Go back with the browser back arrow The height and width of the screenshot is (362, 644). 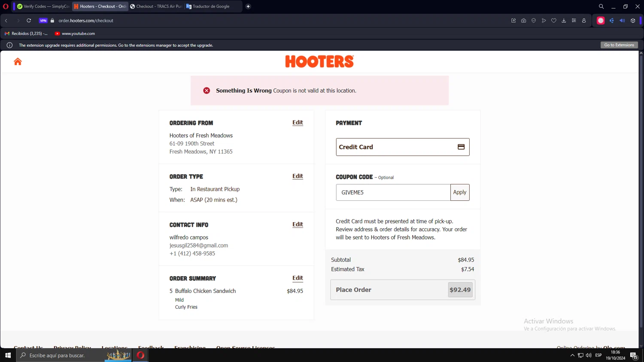[x=6, y=21]
